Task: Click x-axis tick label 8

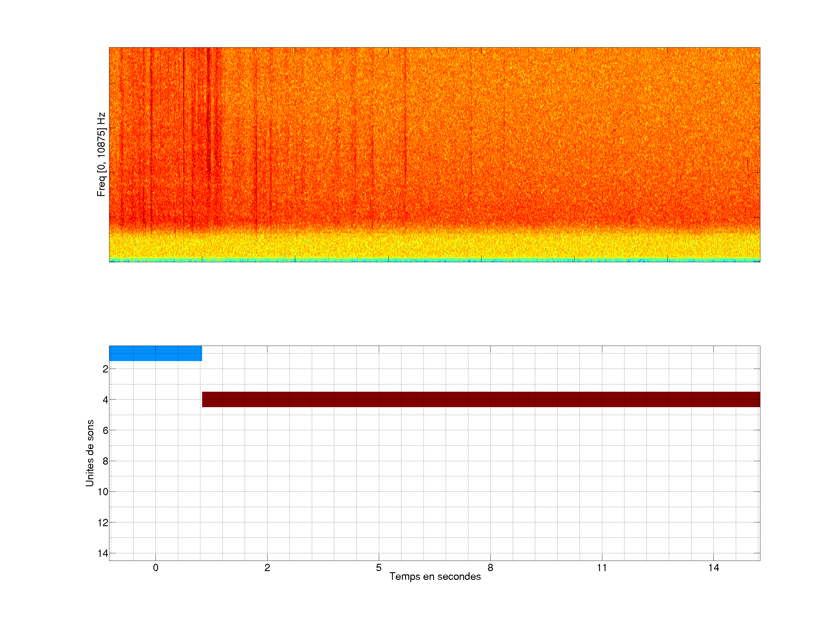Action: point(490,568)
